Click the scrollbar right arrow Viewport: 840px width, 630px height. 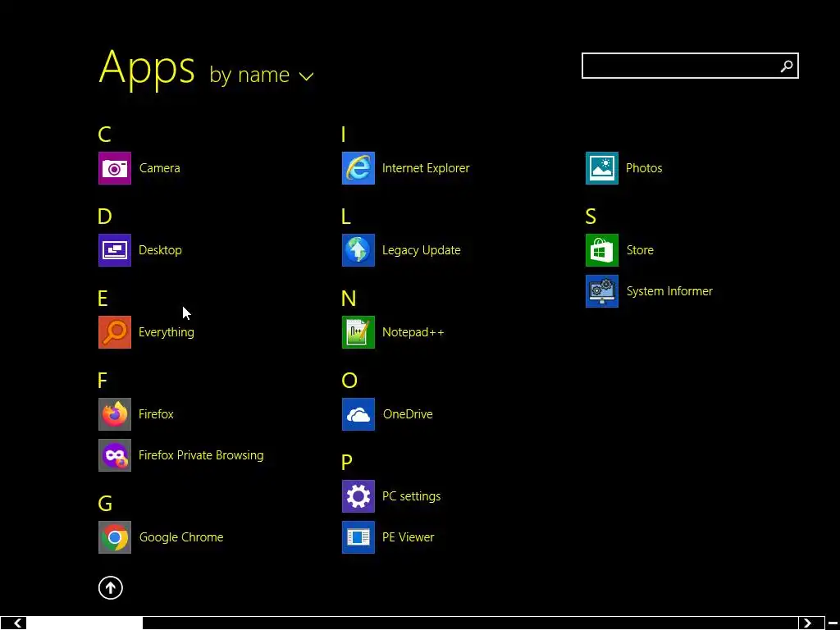point(807,623)
